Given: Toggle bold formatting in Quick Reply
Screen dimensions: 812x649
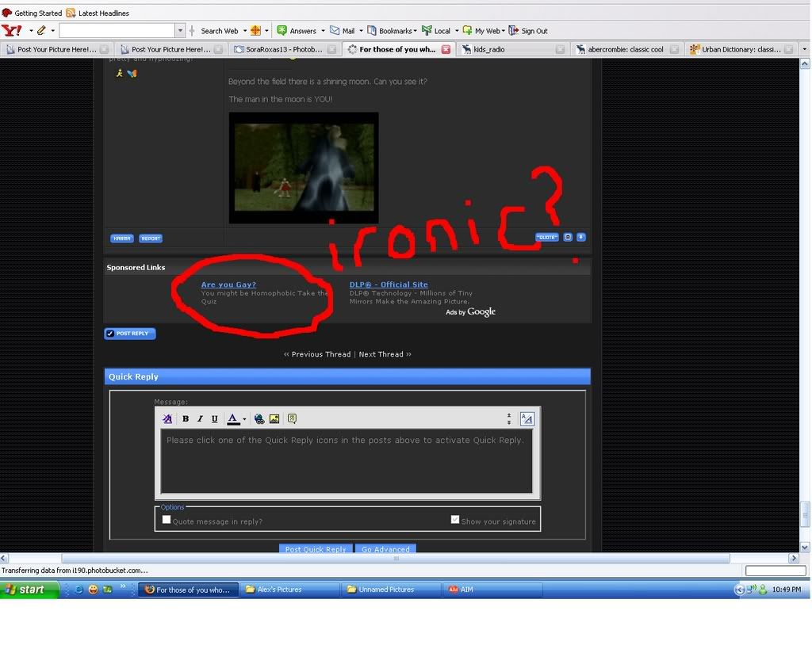Looking at the screenshot, I should 186,418.
